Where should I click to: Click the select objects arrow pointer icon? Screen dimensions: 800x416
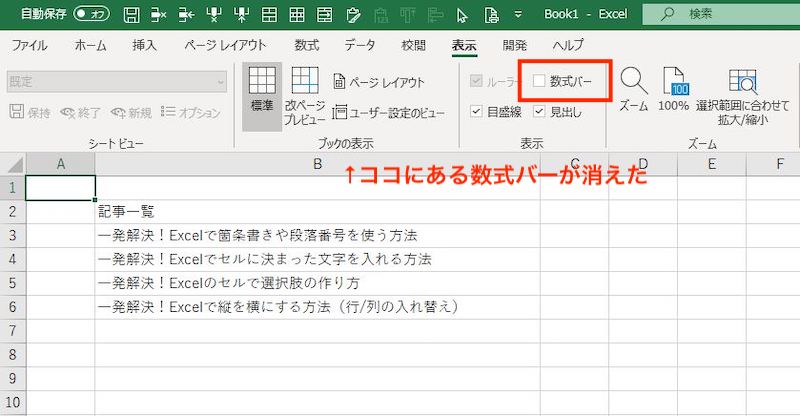coord(462,15)
